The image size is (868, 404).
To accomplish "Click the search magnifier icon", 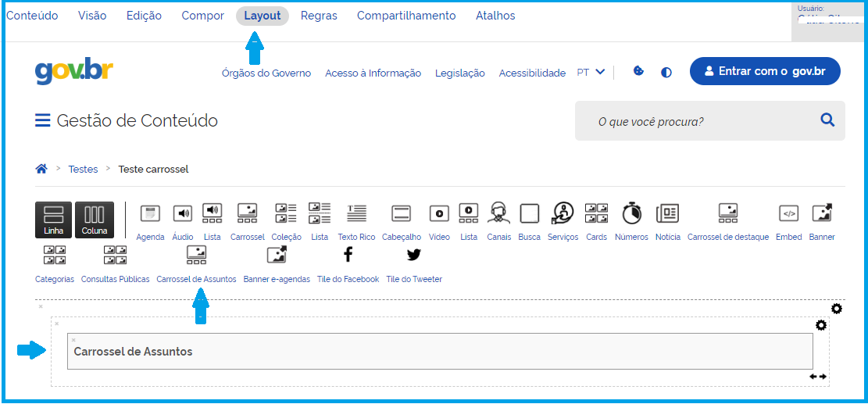I will click(827, 120).
